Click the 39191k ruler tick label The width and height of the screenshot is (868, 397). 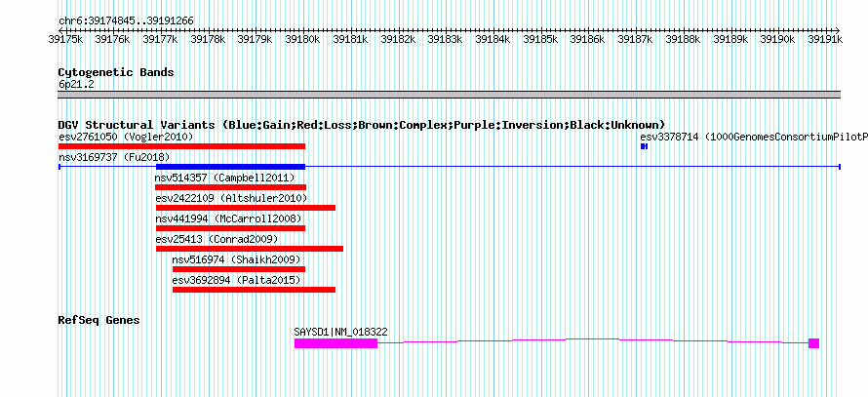(x=825, y=39)
